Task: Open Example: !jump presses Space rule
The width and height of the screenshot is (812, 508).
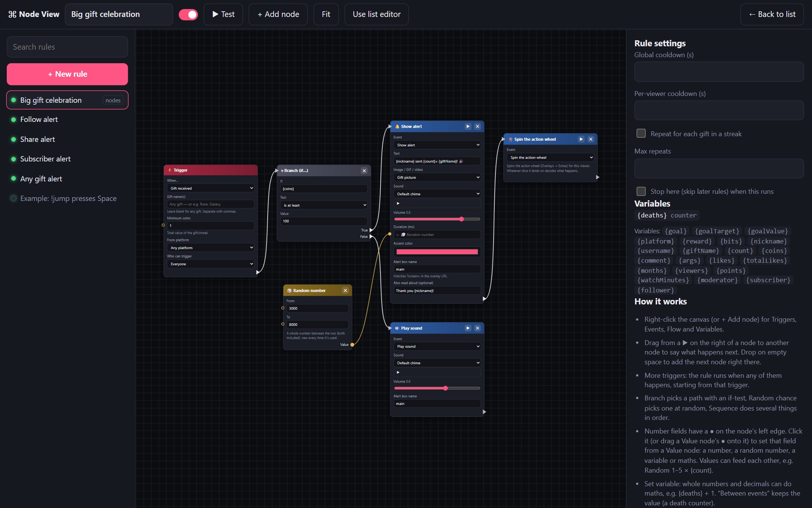Action: (x=67, y=198)
